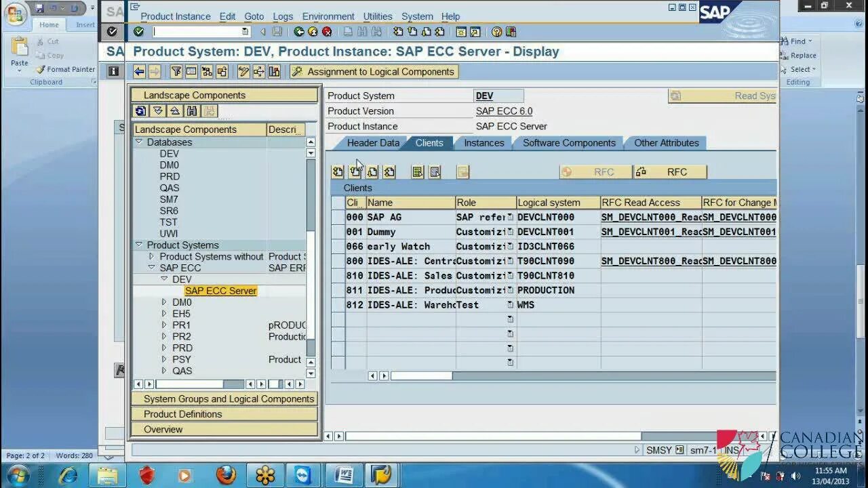This screenshot has width=868, height=488.
Task: Click scroll-down arrow of Landscape tree scrollbar
Action: (311, 373)
